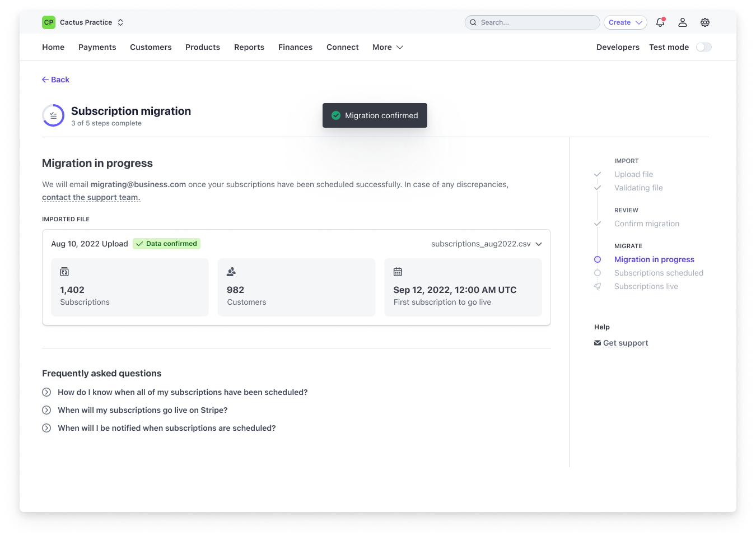This screenshot has width=756, height=540.
Task: Open the Reports section
Action: click(x=249, y=47)
